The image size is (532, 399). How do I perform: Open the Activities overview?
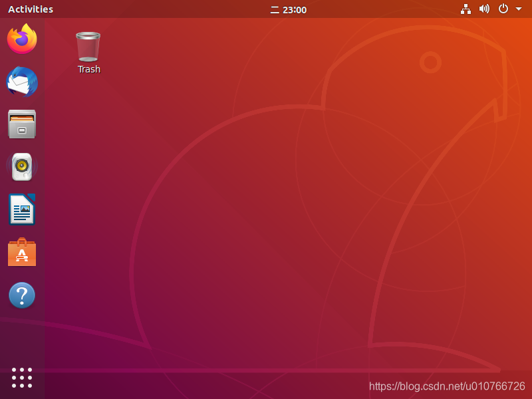tap(31, 9)
